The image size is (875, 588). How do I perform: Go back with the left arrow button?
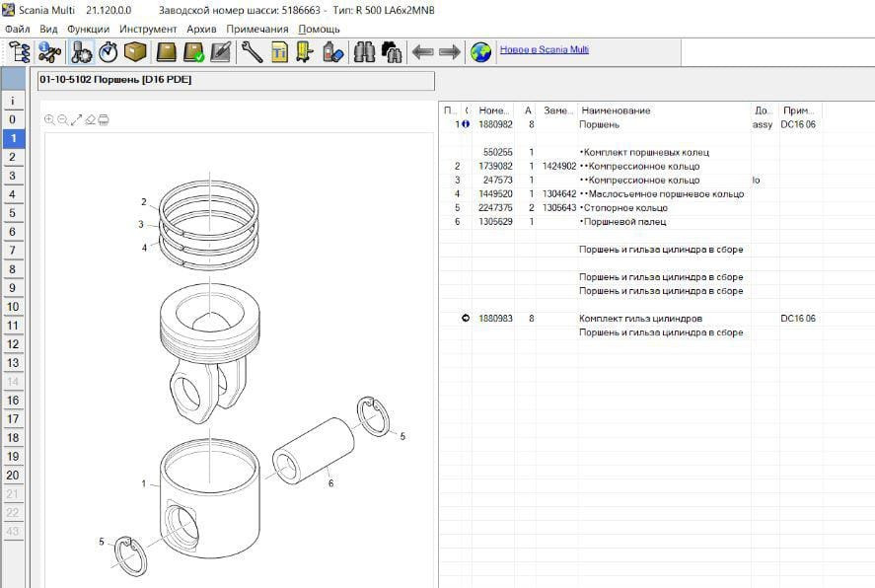pyautogui.click(x=422, y=51)
